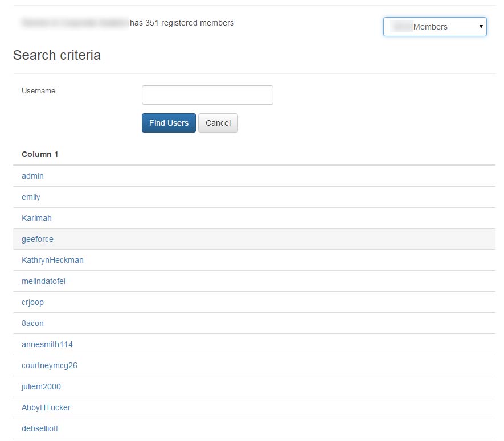Open the admin user link
The height and width of the screenshot is (441, 504).
point(32,176)
